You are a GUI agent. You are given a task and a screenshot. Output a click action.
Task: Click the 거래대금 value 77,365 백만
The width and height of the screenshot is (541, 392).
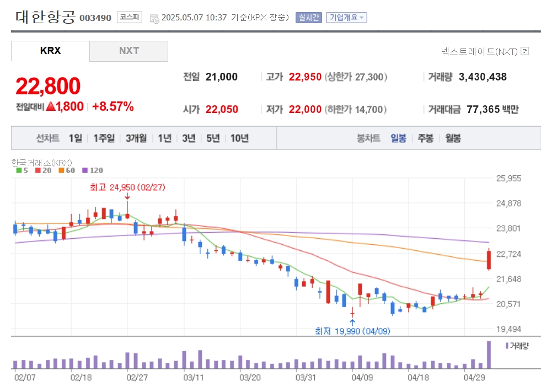pyautogui.click(x=492, y=109)
